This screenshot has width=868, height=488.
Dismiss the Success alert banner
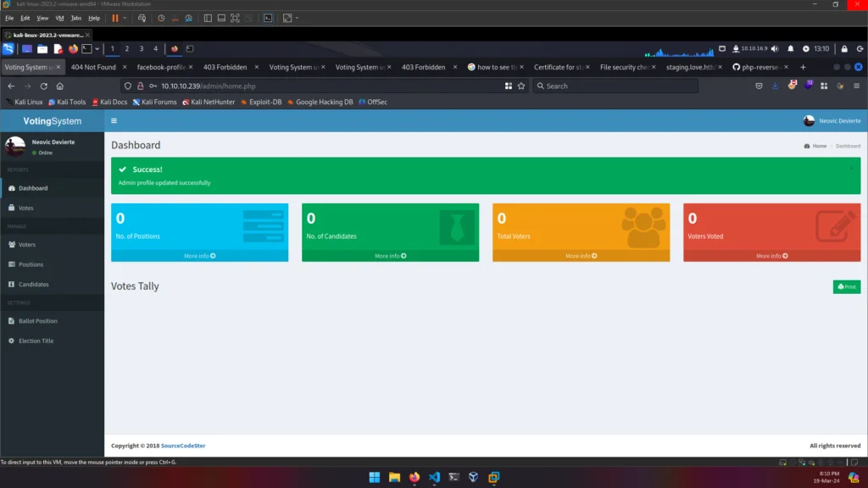[851, 169]
